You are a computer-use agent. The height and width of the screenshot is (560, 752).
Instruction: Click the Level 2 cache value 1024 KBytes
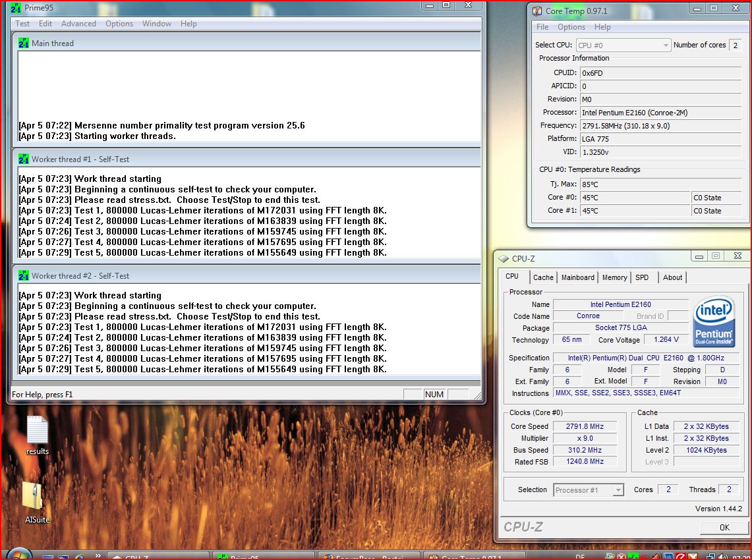pos(706,450)
